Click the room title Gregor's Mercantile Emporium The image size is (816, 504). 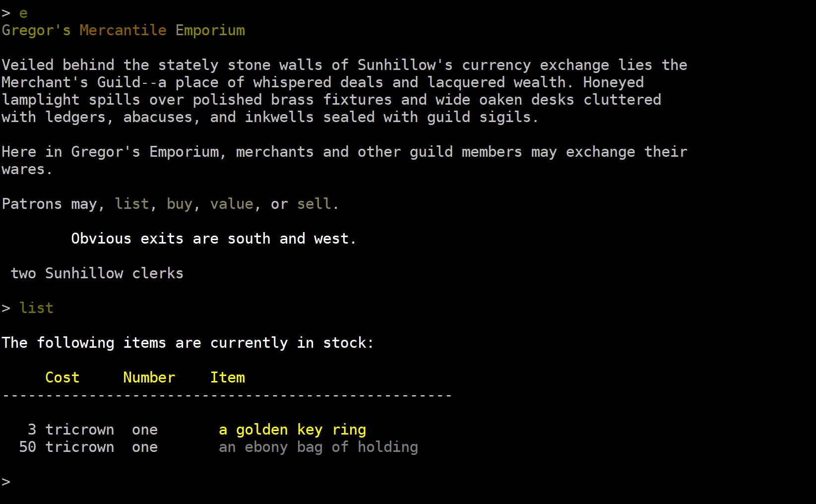[x=124, y=30]
